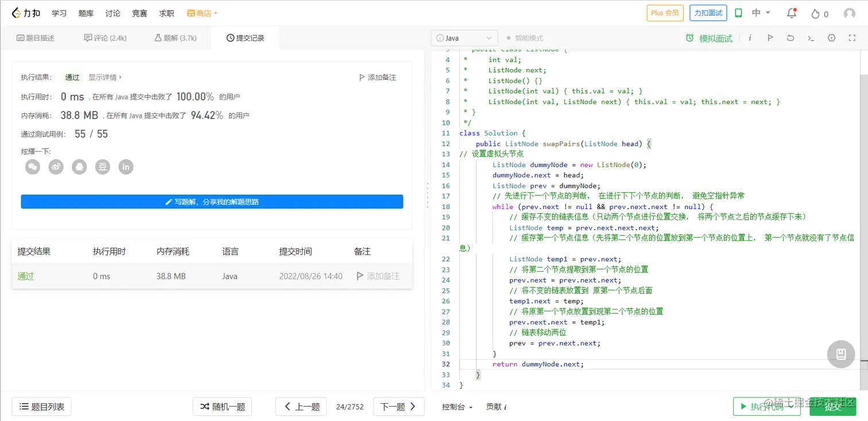
Task: Click code line "temp1.next = temp;"
Action: [546, 301]
